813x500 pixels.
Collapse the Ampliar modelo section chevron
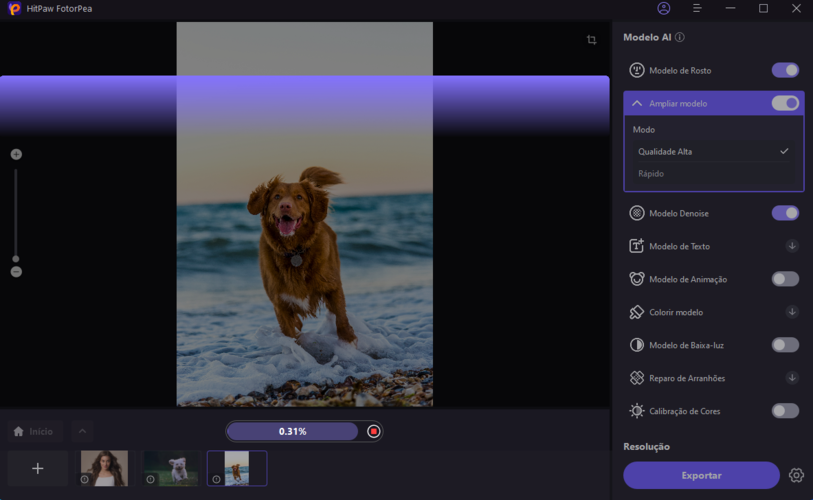[637, 104]
